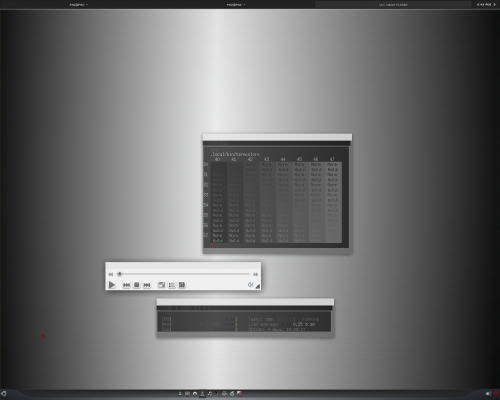Click the .local/bin/termcolors command text
Viewport: 500px width, 400px height.
point(235,154)
